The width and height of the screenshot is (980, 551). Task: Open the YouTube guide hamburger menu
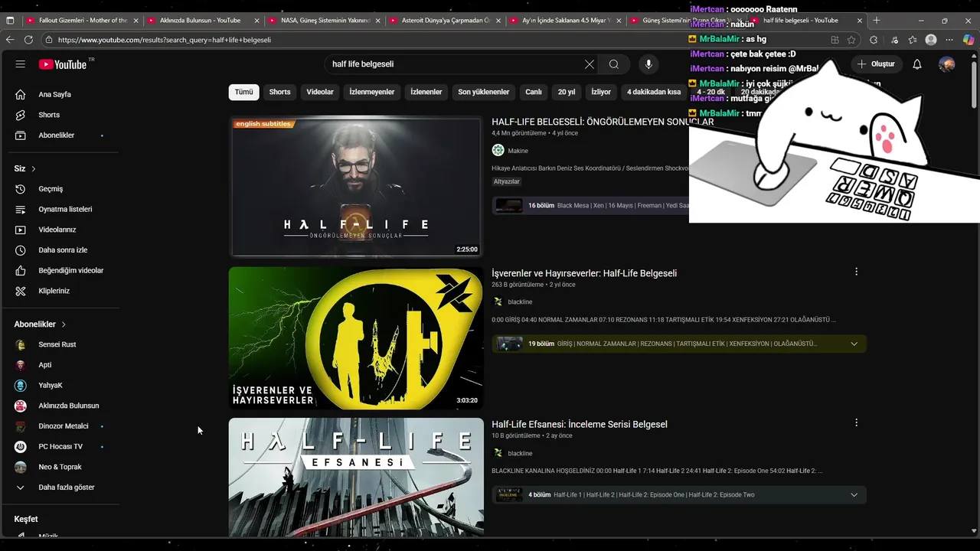coord(21,64)
